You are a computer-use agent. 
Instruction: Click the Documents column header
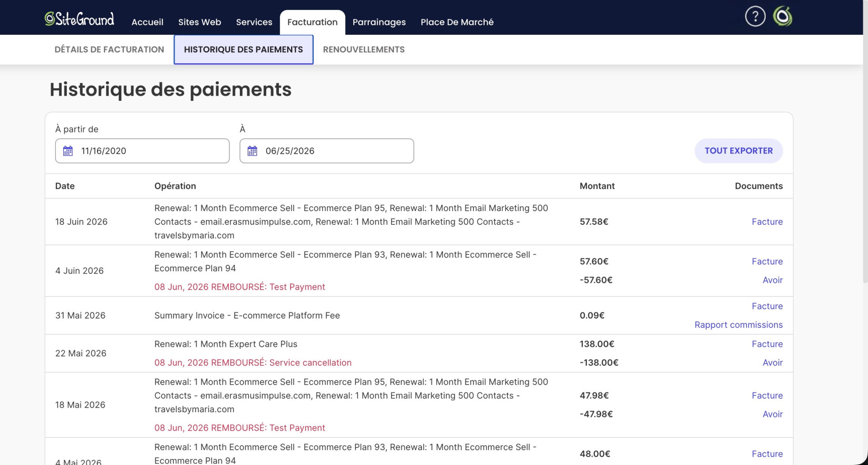pyautogui.click(x=759, y=186)
